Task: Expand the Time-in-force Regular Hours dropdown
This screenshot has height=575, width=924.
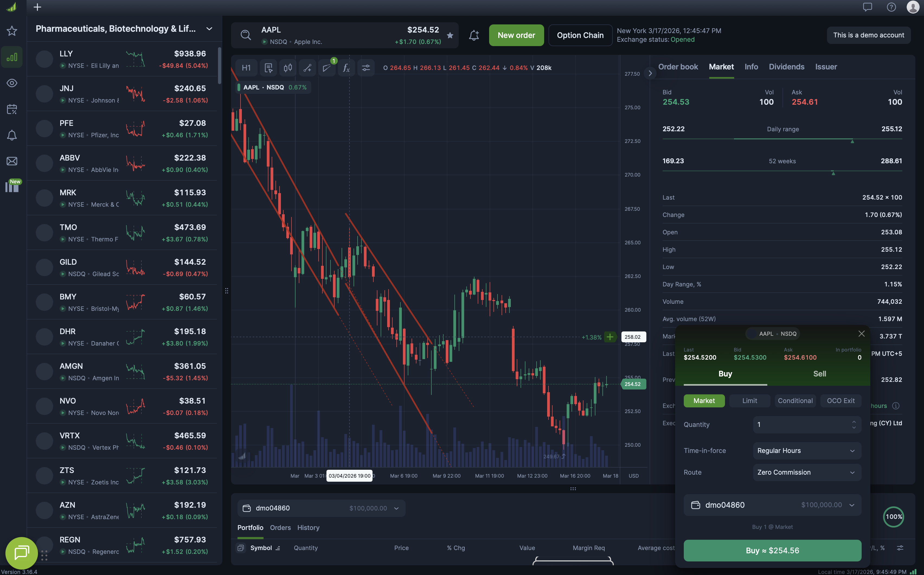Action: coord(807,451)
